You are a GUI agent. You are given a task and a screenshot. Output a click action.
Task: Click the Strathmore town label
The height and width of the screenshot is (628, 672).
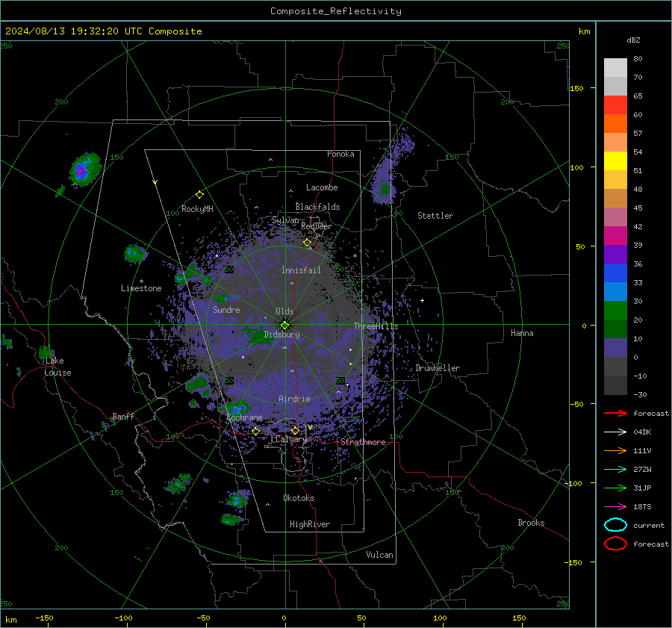[363, 442]
